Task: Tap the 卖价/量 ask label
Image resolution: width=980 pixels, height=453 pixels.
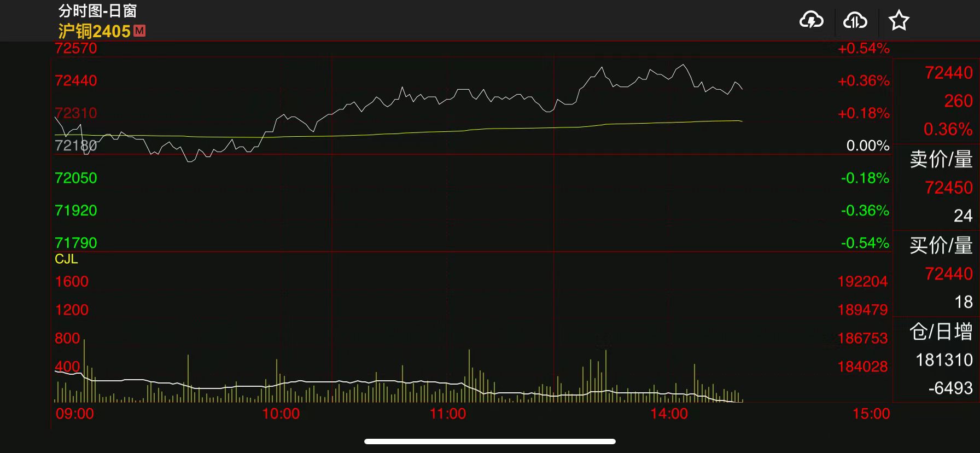Action: 941,159
